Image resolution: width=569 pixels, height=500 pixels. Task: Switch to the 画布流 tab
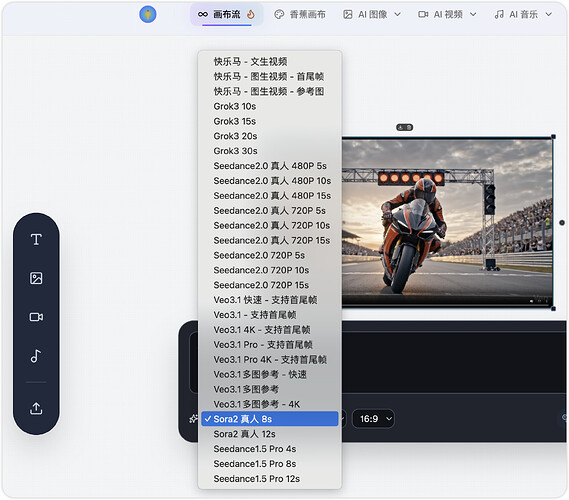coord(226,15)
